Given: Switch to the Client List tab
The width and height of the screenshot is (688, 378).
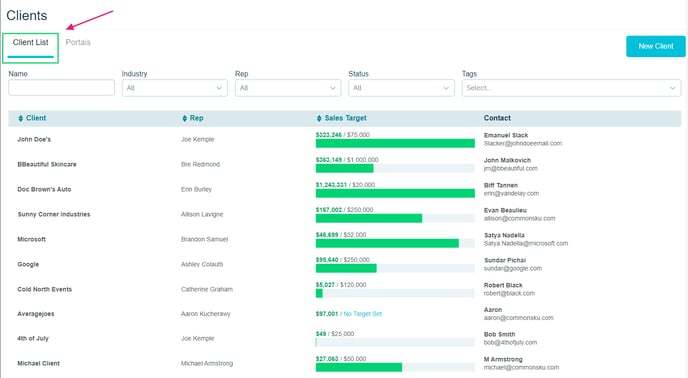Looking at the screenshot, I should pyautogui.click(x=30, y=43).
